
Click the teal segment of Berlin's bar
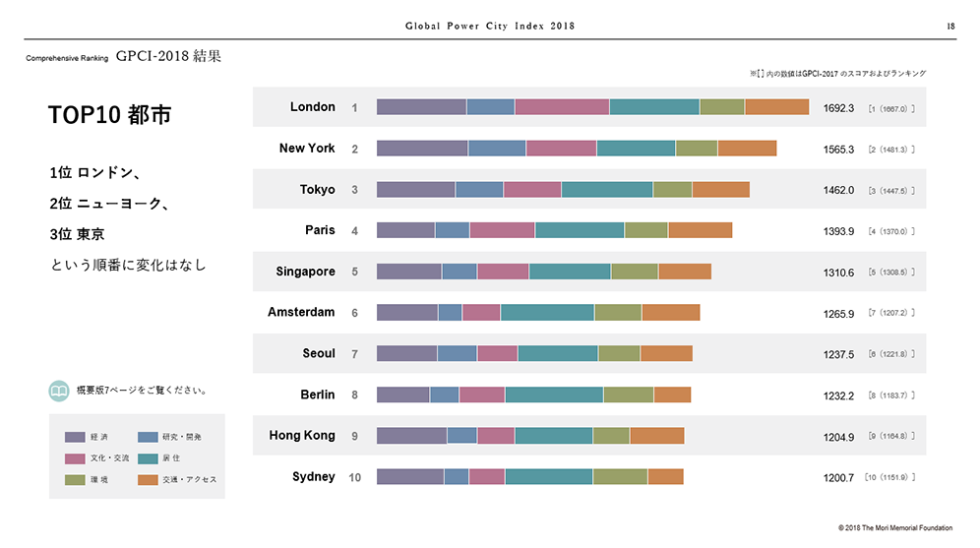[553, 395]
